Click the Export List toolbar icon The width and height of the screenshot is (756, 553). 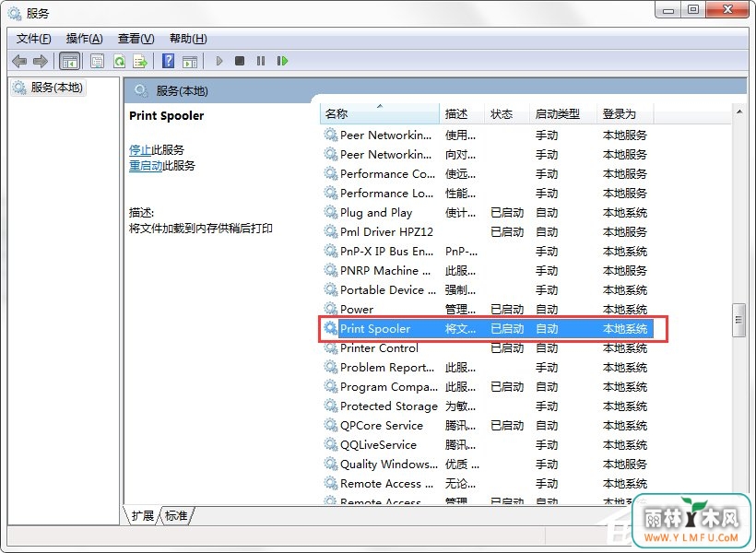coord(140,61)
